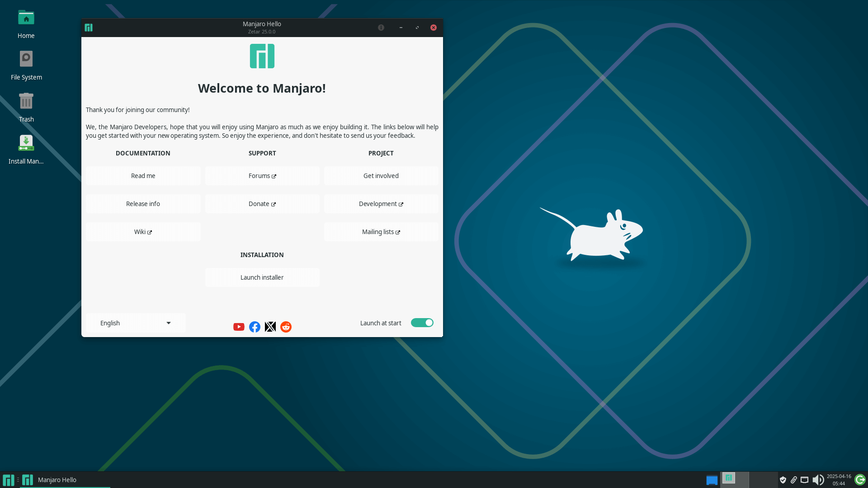Open the X social media icon
The width and height of the screenshot is (868, 488).
click(x=270, y=326)
